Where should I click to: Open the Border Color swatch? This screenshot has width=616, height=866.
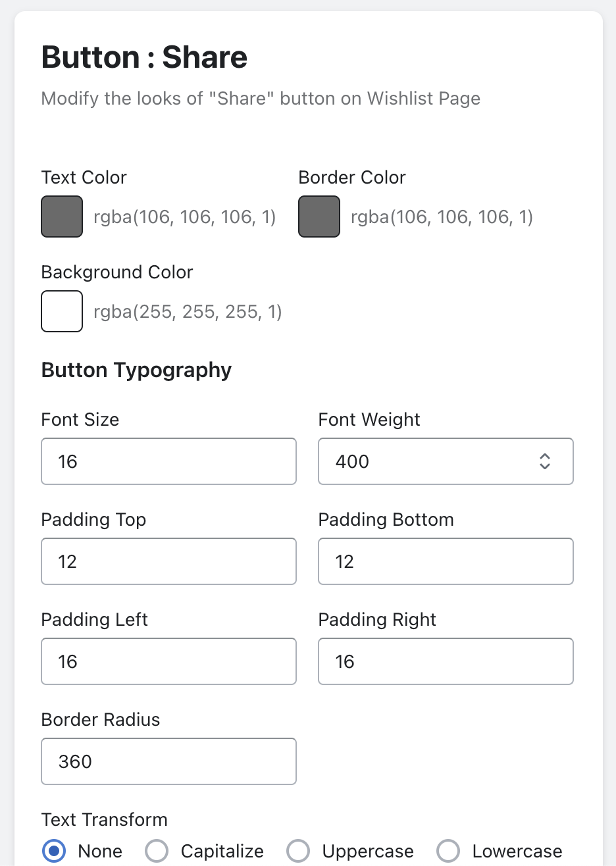(319, 216)
